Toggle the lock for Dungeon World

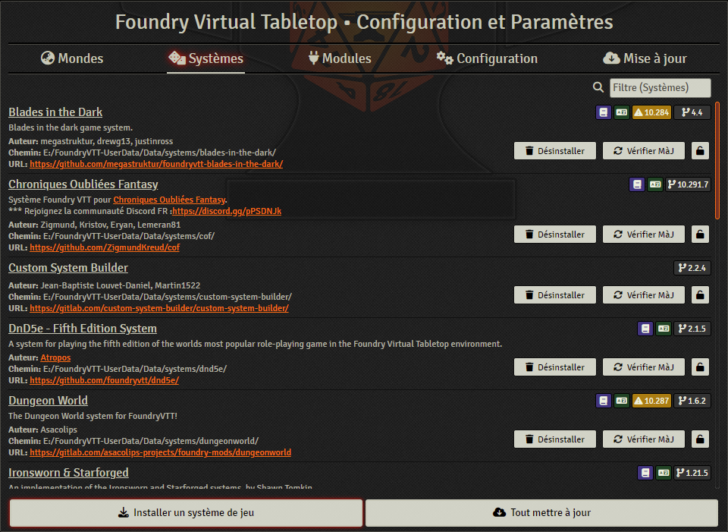[700, 439]
